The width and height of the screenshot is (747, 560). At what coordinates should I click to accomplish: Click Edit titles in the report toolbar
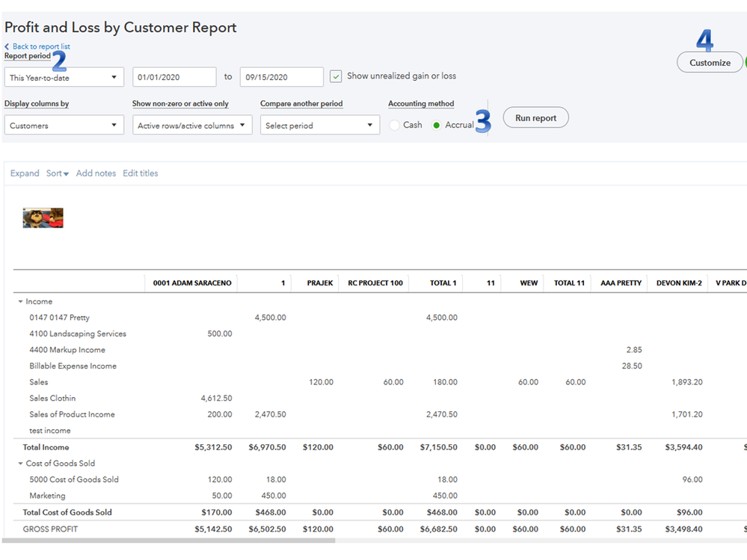(141, 173)
